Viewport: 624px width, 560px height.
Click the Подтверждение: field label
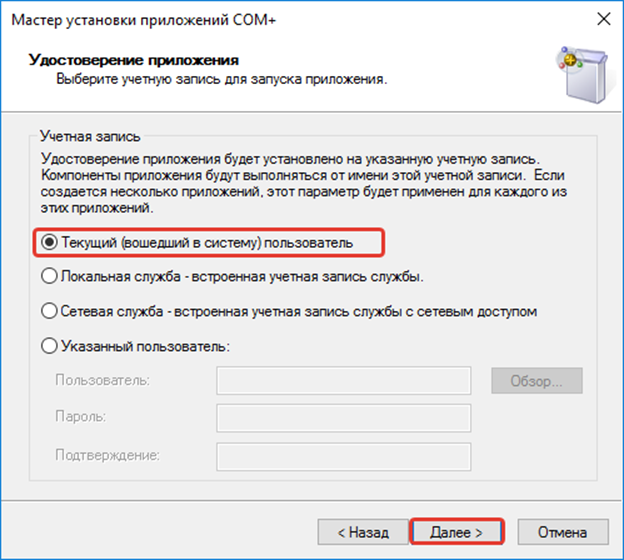[x=107, y=455]
